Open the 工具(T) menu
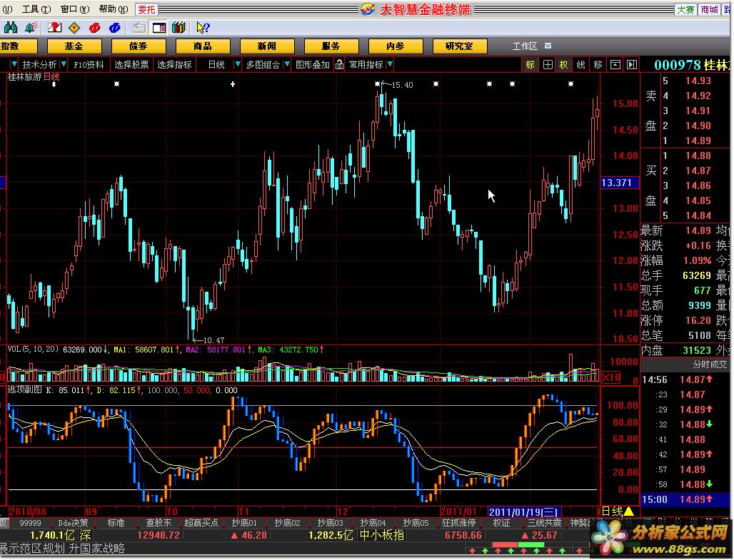This screenshot has width=734, height=560. (x=36, y=9)
